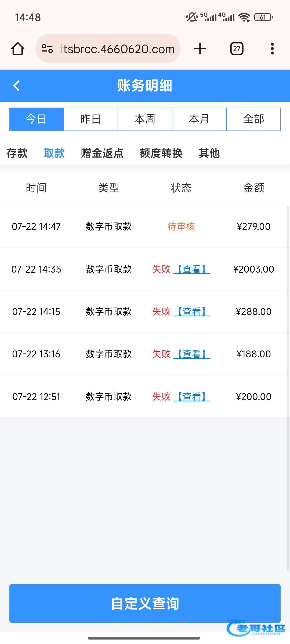Screen dimensions: 290x644
Task: Tap the browser home icon
Action: coord(18,49)
